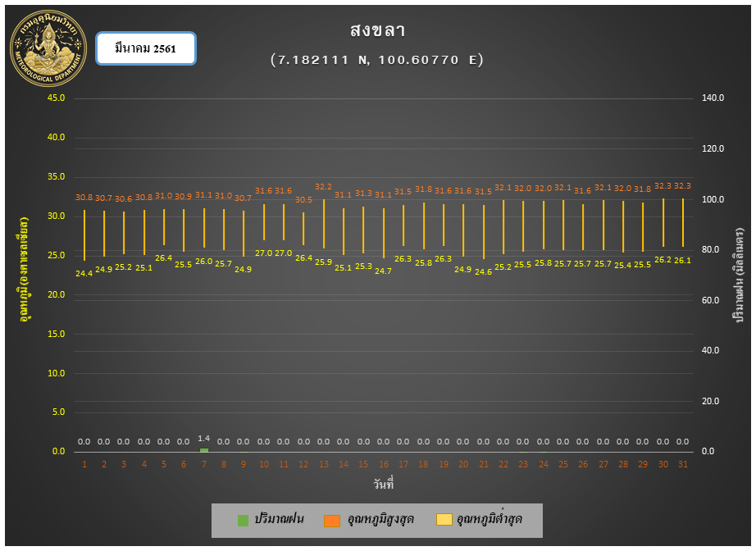
Task: Click the 32.2 maximum temperature label
Action: [x=324, y=187]
